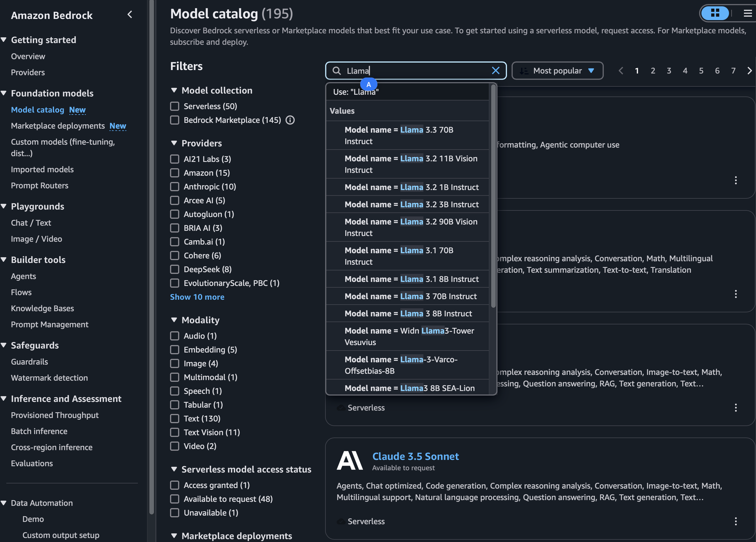Enable the Serverless collection checkbox
Viewport: 756px width, 542px height.
[175, 106]
